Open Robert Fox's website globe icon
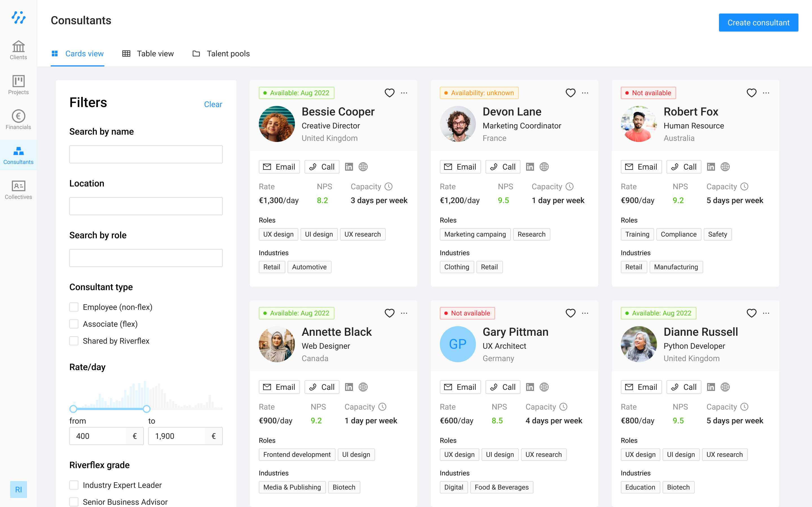 725,167
